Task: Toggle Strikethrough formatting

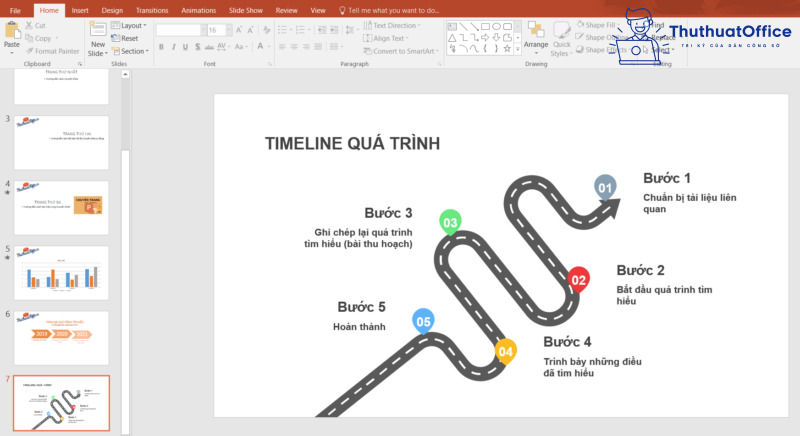Action: (x=209, y=47)
